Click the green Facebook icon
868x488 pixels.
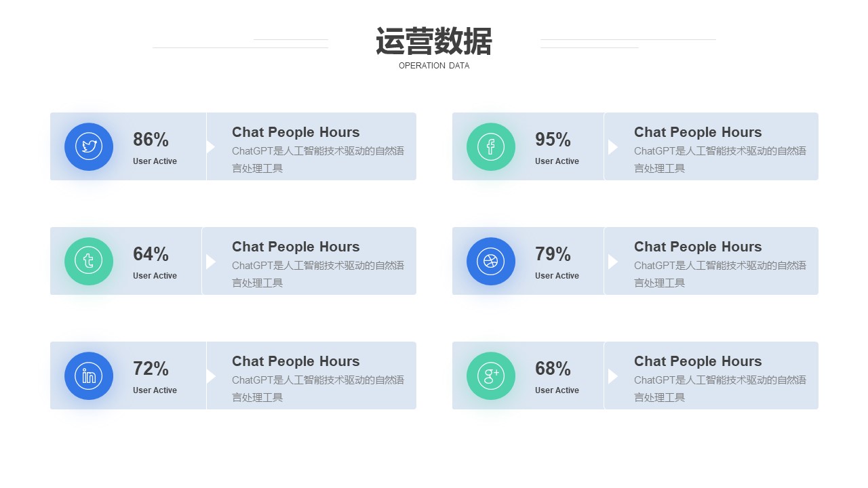point(491,146)
